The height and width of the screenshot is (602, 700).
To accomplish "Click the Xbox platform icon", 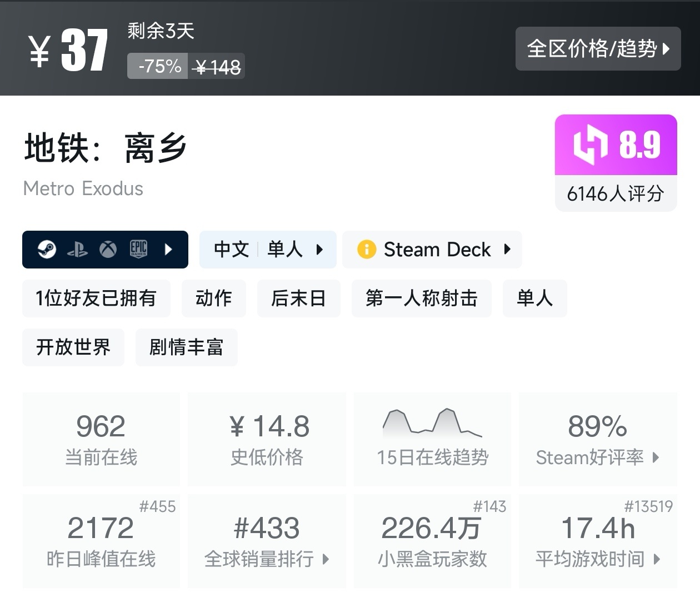I will tap(108, 250).
